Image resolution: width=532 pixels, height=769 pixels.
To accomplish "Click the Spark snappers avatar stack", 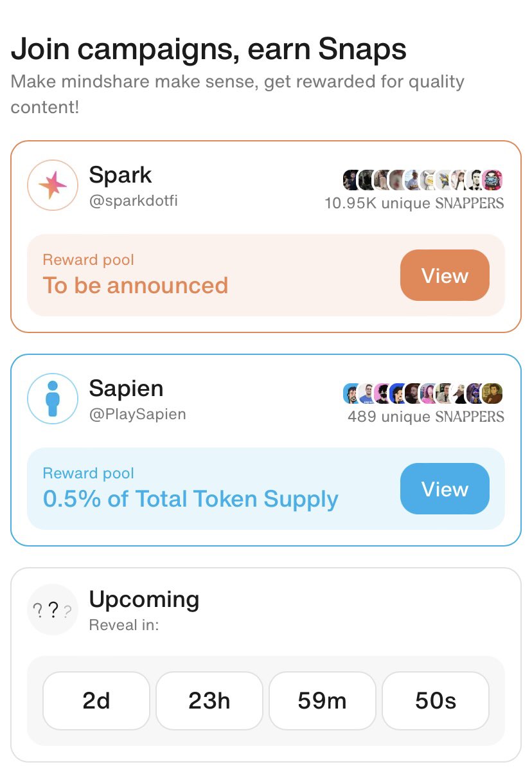I will pyautogui.click(x=423, y=180).
